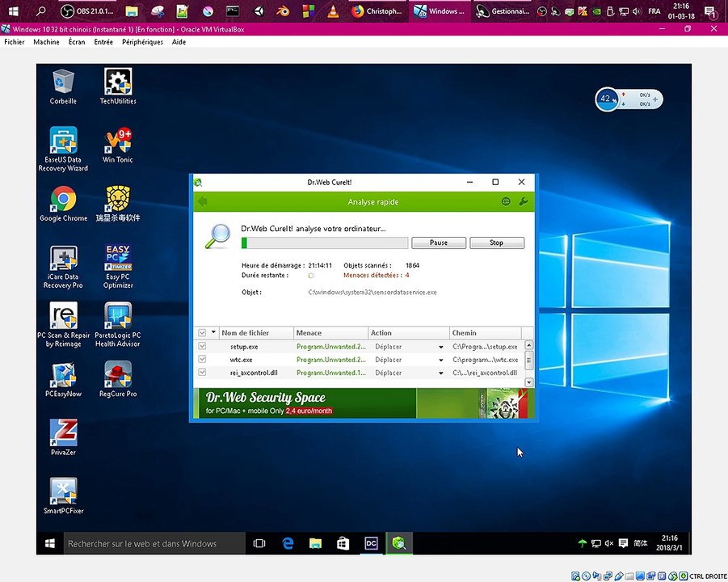Select Dr.Web CureIt taskbar icon
Viewport: 728px width, 582px height.
(x=399, y=543)
